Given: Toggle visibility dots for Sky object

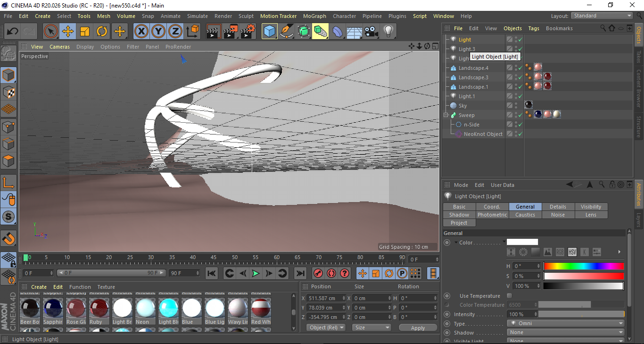Looking at the screenshot, I should click(x=516, y=106).
